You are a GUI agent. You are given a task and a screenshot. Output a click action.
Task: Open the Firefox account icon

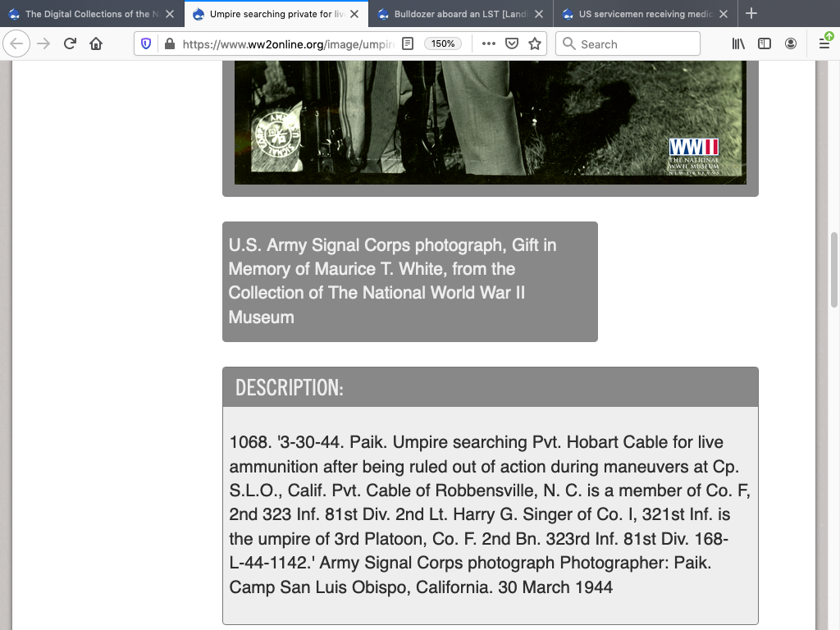(791, 44)
